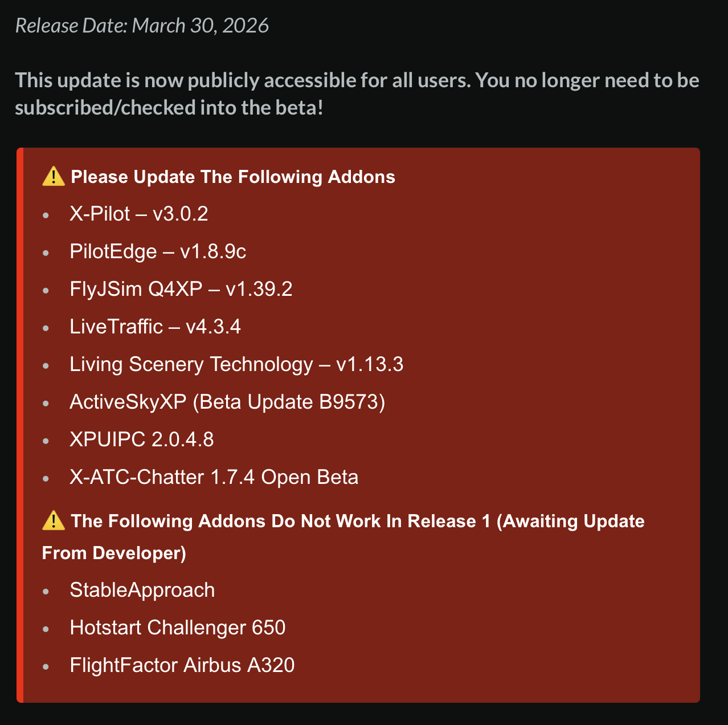Click the publicly accessible update announcement paragraph
The width and height of the screenshot is (728, 725).
pos(357,93)
